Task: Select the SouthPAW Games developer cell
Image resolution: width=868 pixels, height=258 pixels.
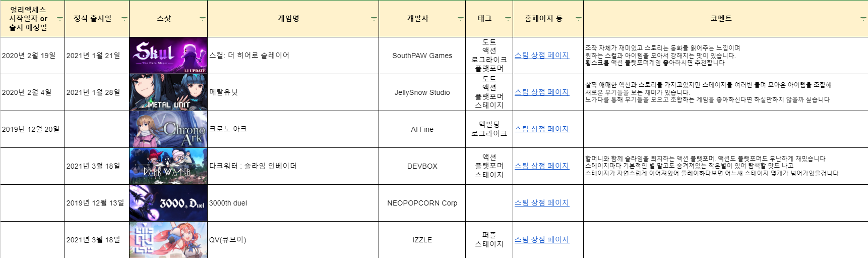Action: (422, 56)
